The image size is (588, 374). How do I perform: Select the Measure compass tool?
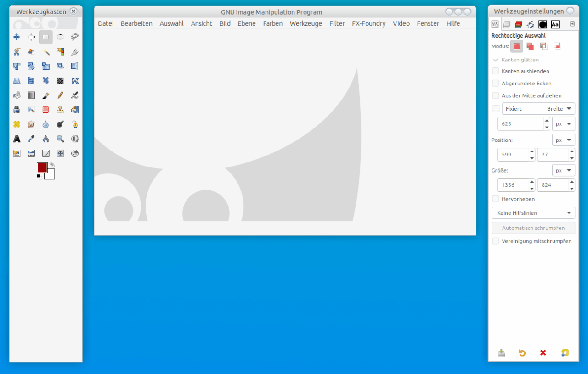(x=46, y=139)
